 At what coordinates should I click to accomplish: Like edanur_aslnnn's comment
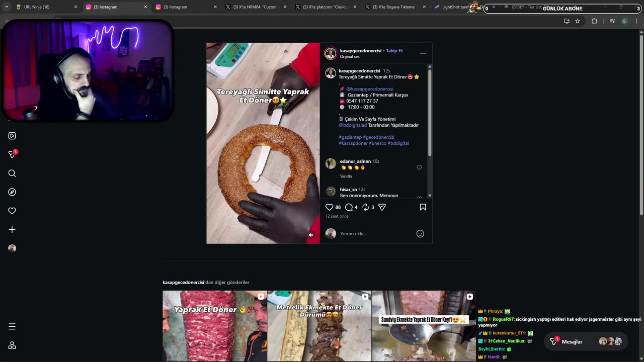419,167
